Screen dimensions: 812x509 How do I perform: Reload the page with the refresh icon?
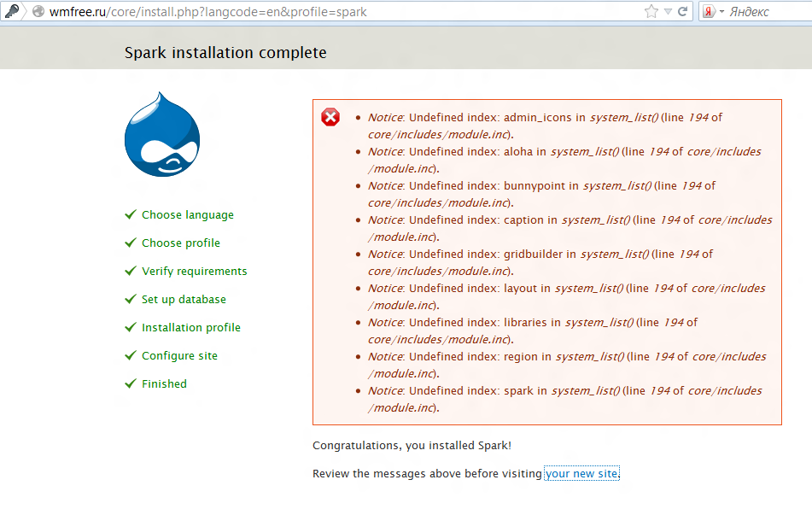tap(681, 12)
